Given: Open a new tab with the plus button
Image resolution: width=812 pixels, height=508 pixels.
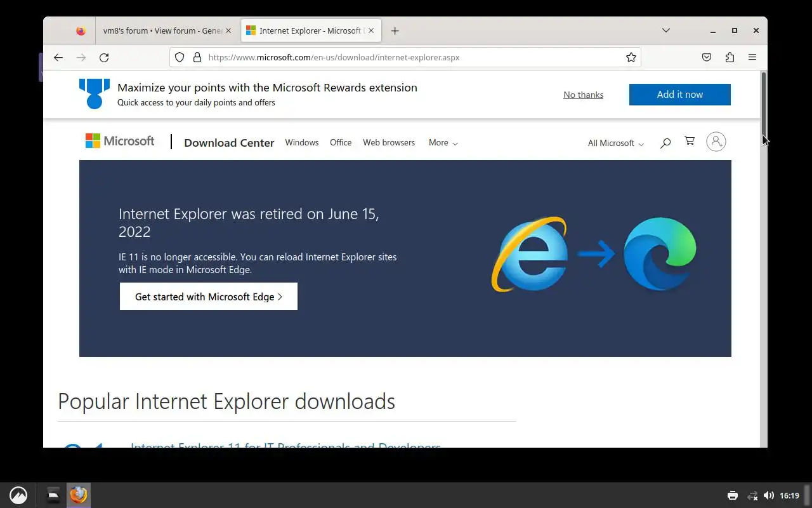Looking at the screenshot, I should click(395, 30).
